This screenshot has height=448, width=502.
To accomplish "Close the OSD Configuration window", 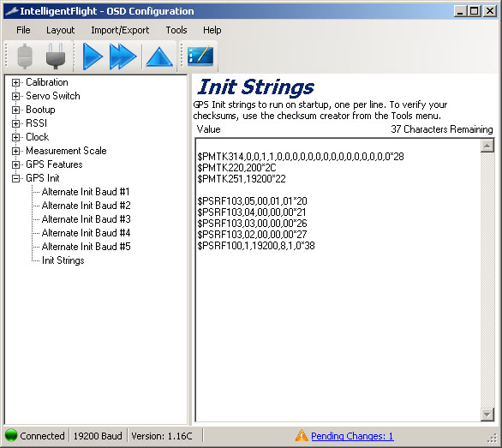I will [490, 11].
